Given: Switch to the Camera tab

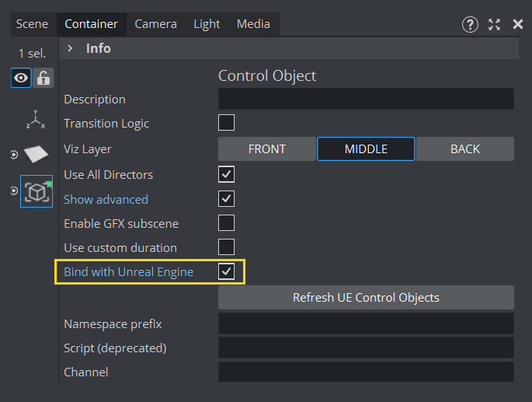Looking at the screenshot, I should click(x=155, y=24).
